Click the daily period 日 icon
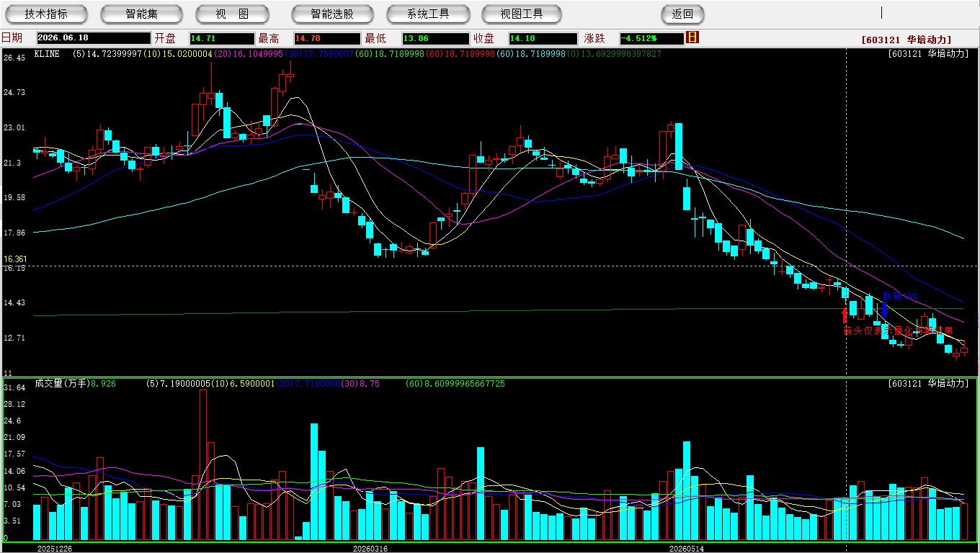This screenshot has height=553, width=980. coord(692,37)
